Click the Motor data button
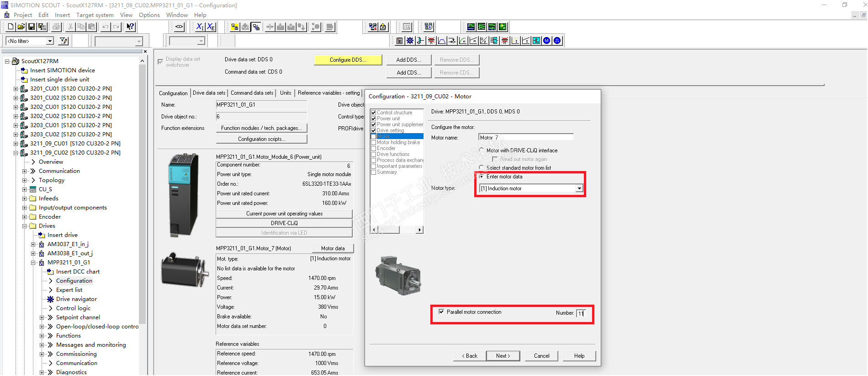Image resolution: width=868 pixels, height=376 pixels. click(333, 248)
